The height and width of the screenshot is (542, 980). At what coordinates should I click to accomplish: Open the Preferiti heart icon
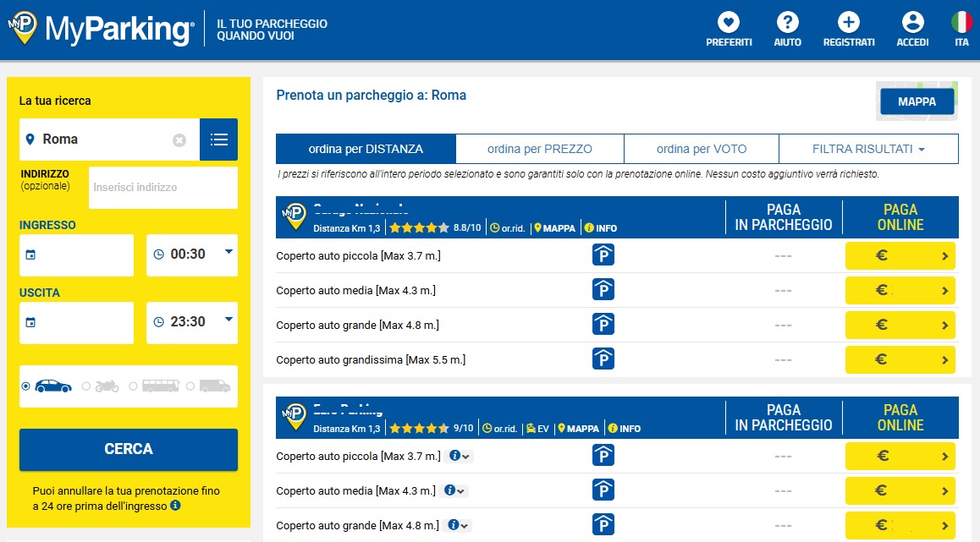pyautogui.click(x=728, y=23)
